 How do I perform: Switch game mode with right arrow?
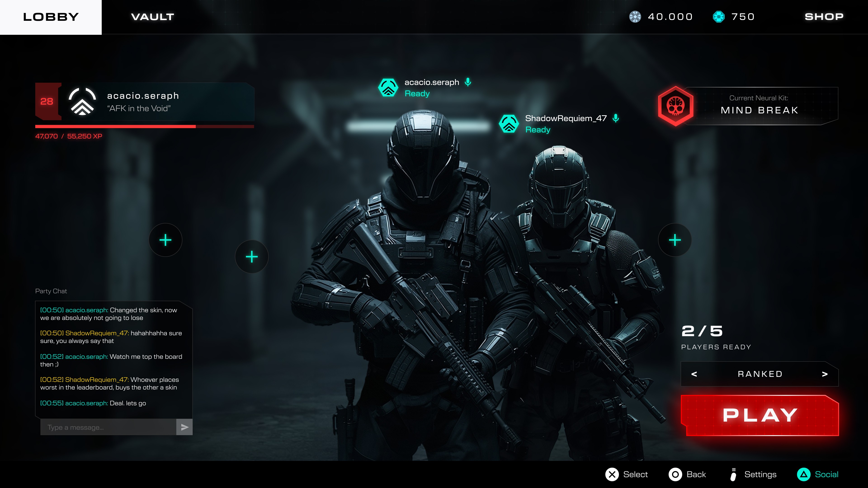click(x=825, y=374)
